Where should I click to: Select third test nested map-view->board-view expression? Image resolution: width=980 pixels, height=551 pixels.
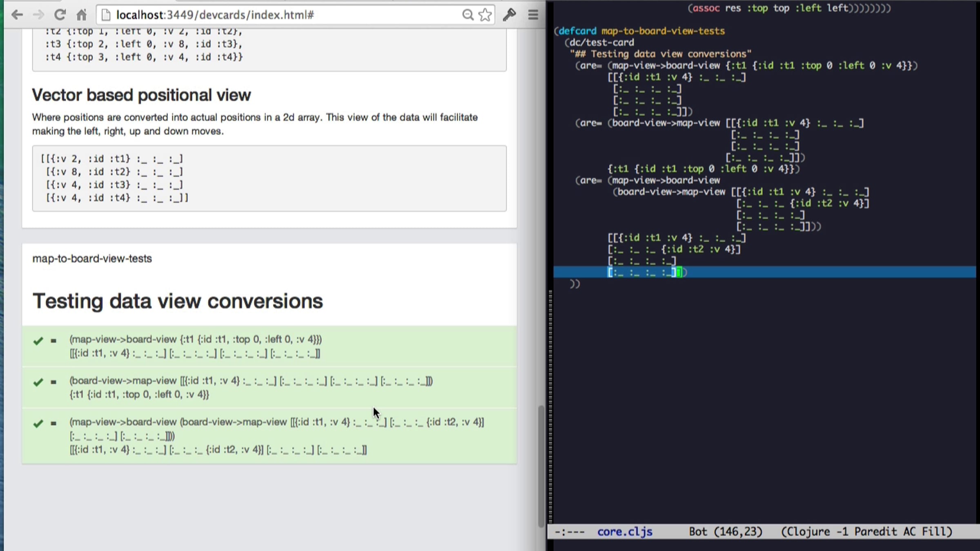276,429
